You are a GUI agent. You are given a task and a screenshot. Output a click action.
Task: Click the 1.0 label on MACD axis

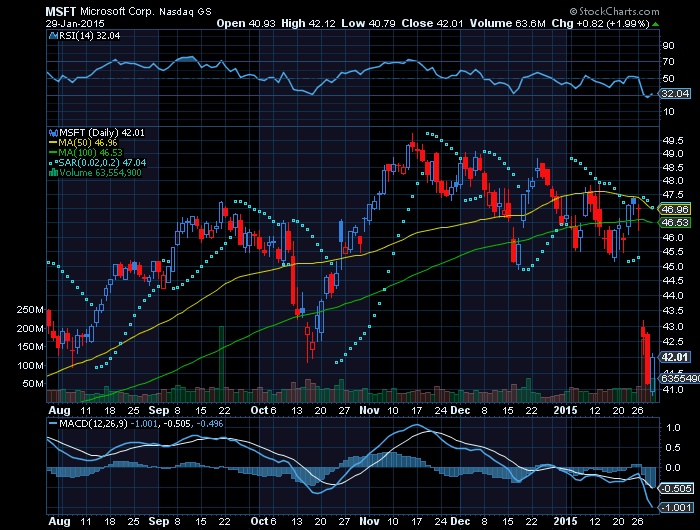pos(673,428)
